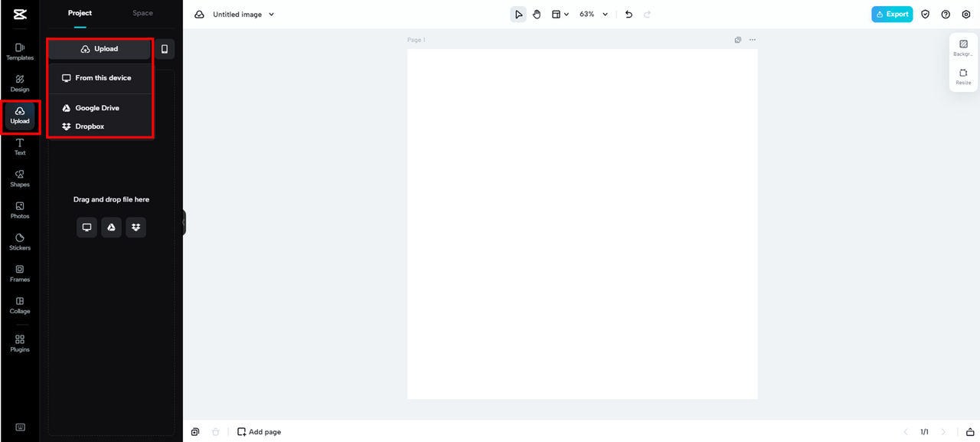Open the Collage panel
980x442 pixels.
pyautogui.click(x=20, y=306)
